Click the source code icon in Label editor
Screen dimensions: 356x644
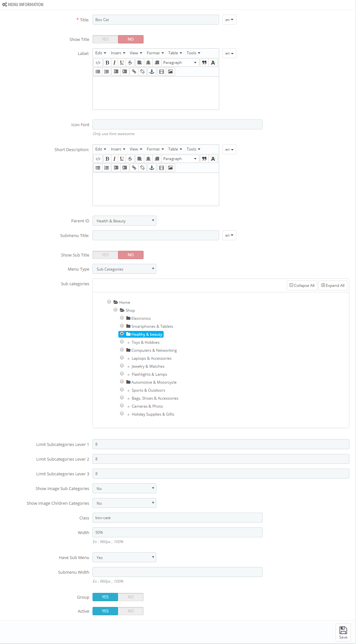click(x=98, y=63)
